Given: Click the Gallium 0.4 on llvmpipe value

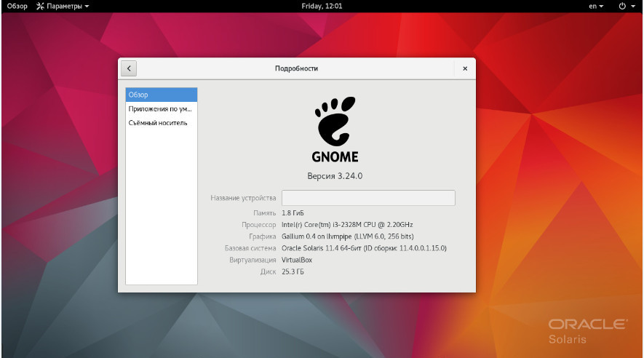Looking at the screenshot, I should click(347, 236).
